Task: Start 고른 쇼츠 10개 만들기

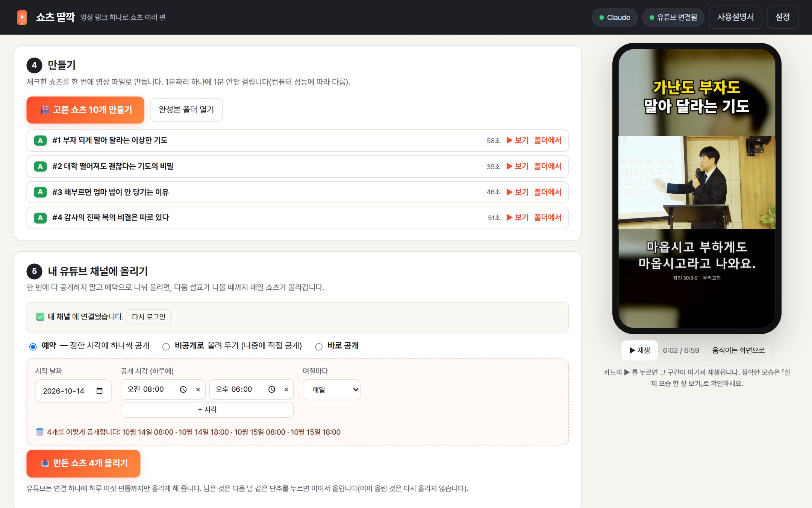Action: (x=85, y=110)
